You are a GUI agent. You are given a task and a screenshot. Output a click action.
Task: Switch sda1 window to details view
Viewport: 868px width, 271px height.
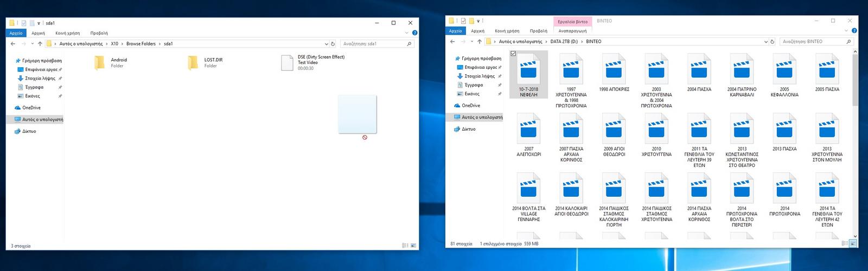click(x=405, y=246)
